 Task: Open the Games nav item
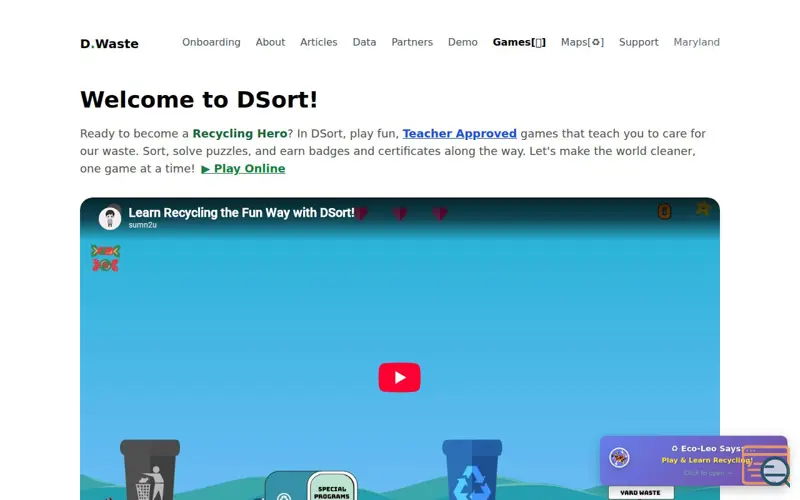coord(519,42)
